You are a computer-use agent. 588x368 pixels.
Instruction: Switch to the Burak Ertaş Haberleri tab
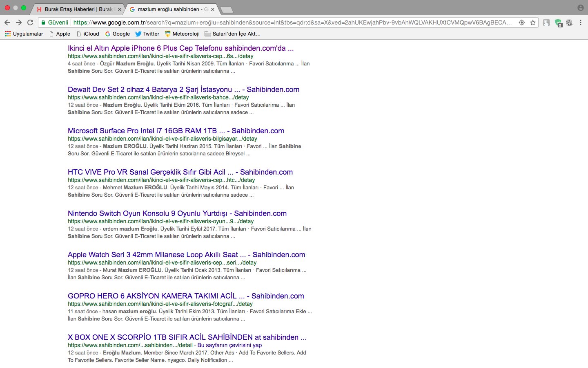(78, 9)
